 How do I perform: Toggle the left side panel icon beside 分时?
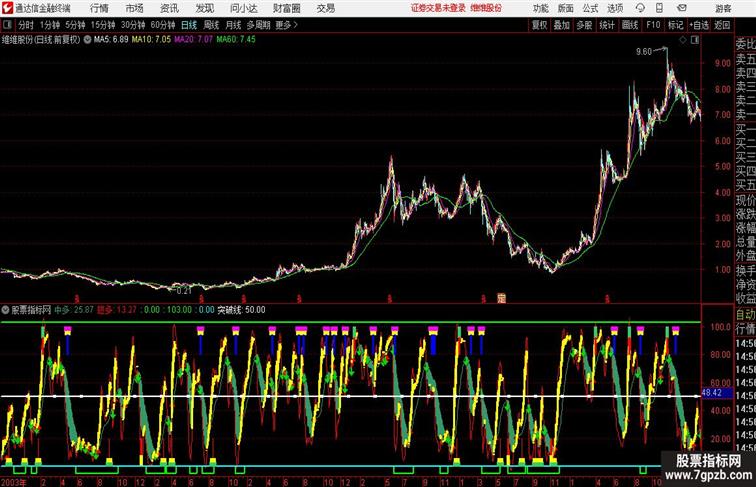(7, 24)
